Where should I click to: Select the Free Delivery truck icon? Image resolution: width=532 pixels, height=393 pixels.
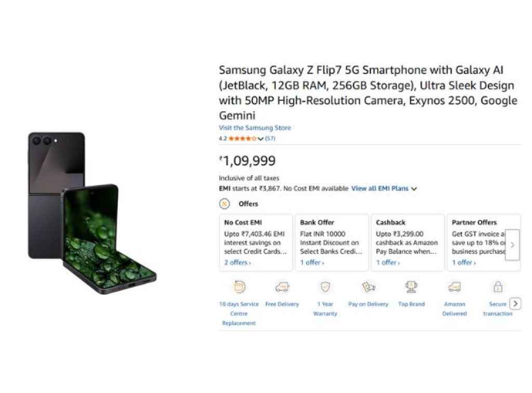pyautogui.click(x=282, y=286)
